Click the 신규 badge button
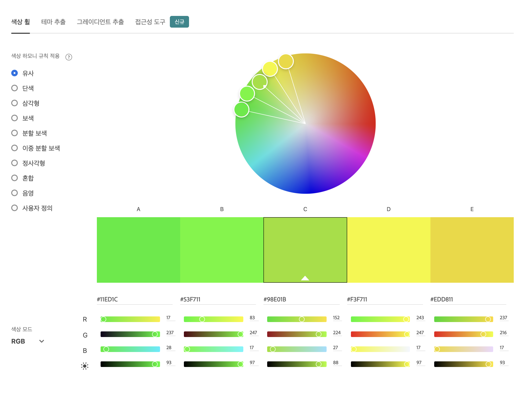Viewport: 532px width, 396px height. click(179, 22)
